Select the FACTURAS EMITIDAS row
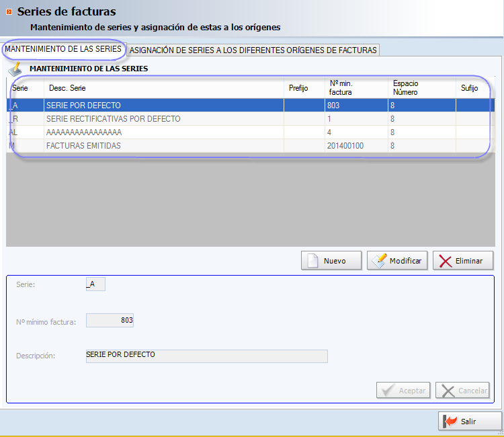Image resolution: width=504 pixels, height=437 pixels. pos(251,146)
